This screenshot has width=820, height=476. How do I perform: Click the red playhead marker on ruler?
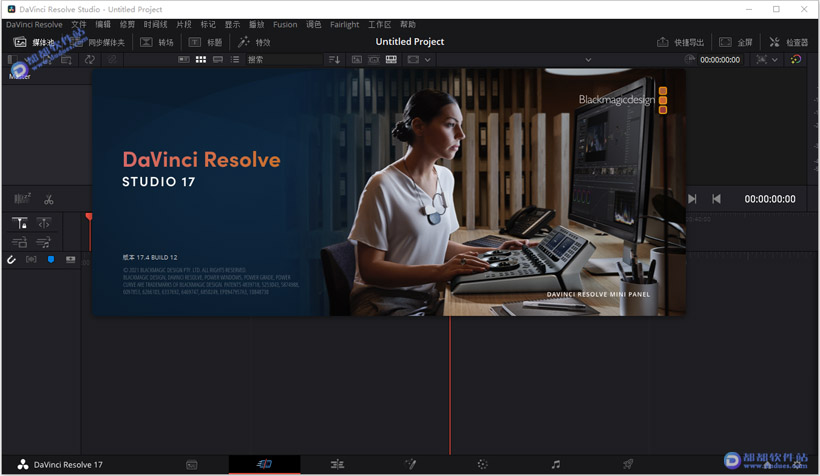point(89,217)
